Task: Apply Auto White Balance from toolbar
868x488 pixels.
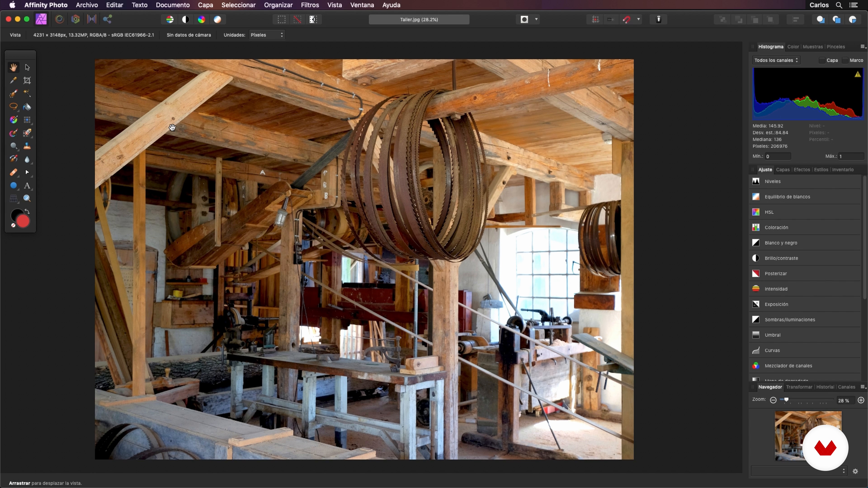Action: click(x=217, y=19)
